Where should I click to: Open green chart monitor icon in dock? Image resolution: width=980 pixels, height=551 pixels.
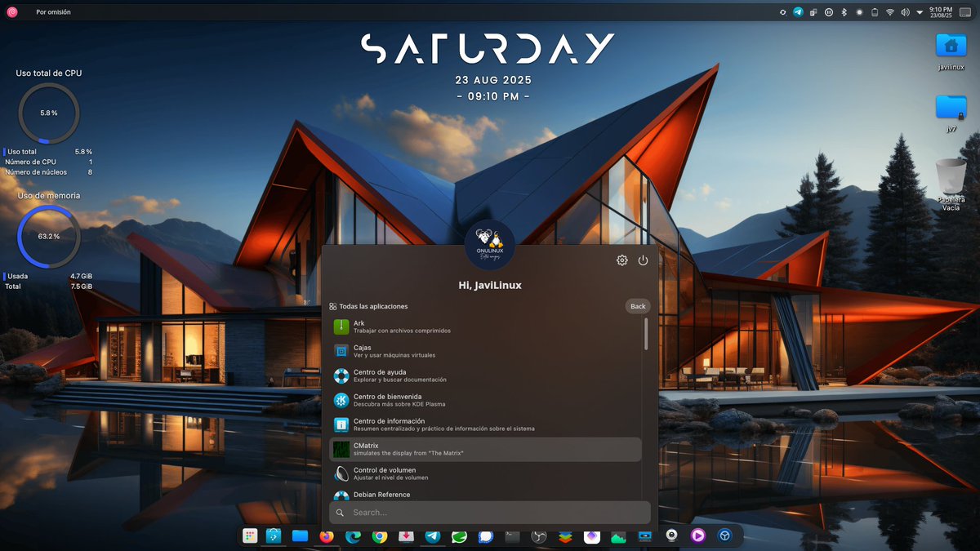coord(618,536)
